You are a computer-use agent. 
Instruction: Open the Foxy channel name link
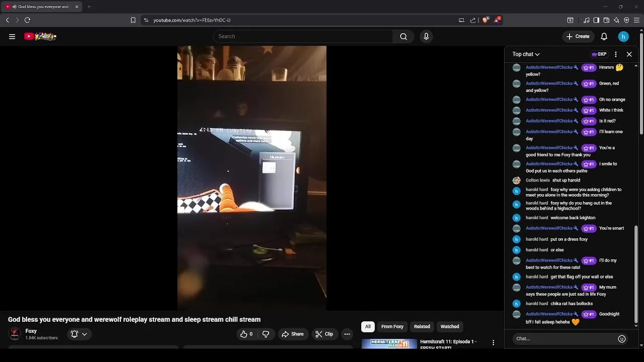tap(31, 331)
